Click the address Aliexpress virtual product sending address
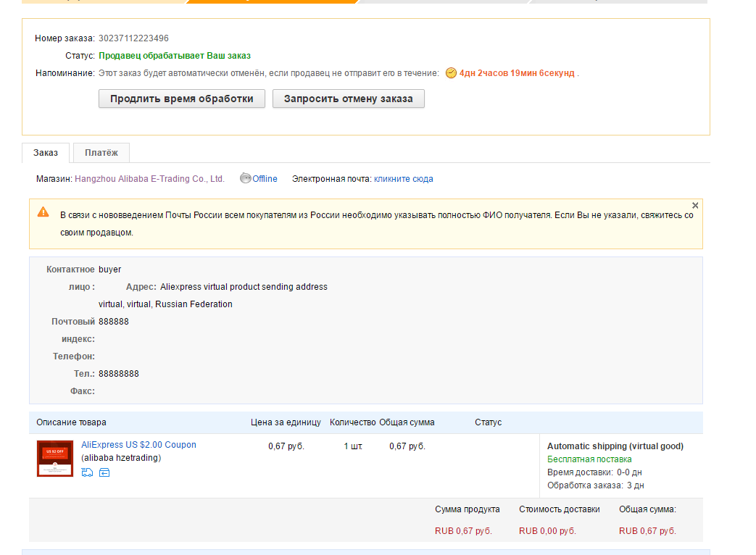The width and height of the screenshot is (756, 555). pos(244,287)
